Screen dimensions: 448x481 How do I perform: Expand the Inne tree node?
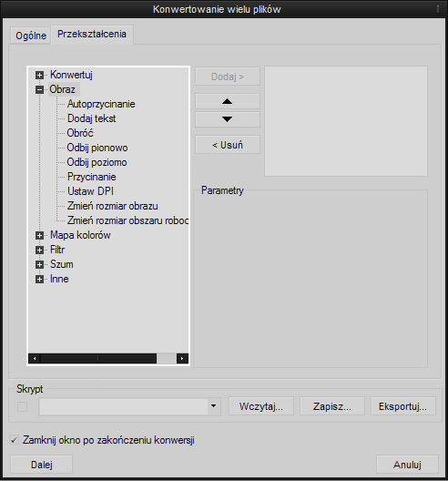coord(39,279)
